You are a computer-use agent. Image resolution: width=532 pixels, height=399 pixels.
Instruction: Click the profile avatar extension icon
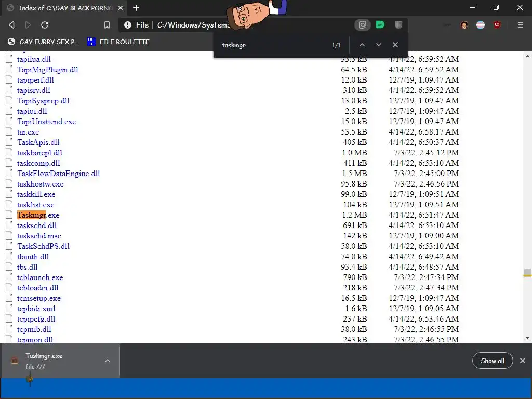click(464, 25)
